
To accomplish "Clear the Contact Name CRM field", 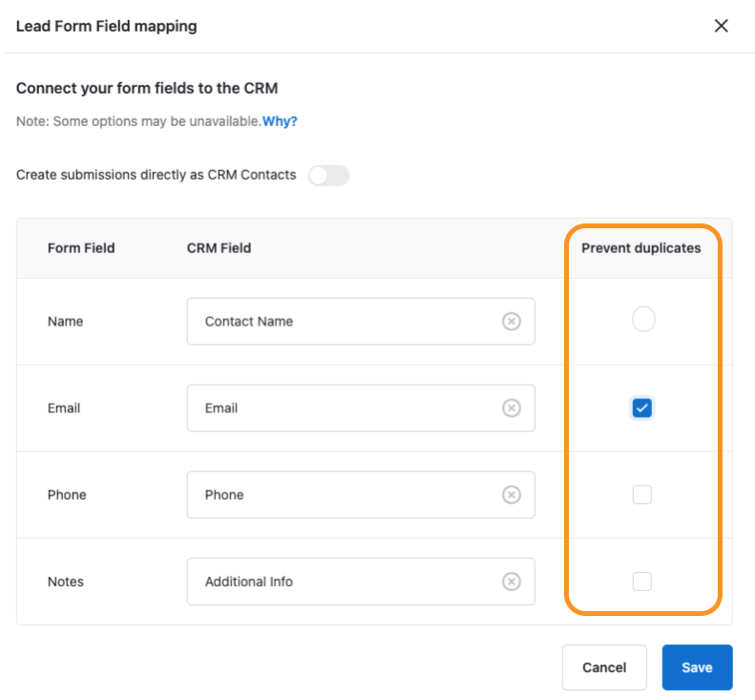I will [512, 322].
